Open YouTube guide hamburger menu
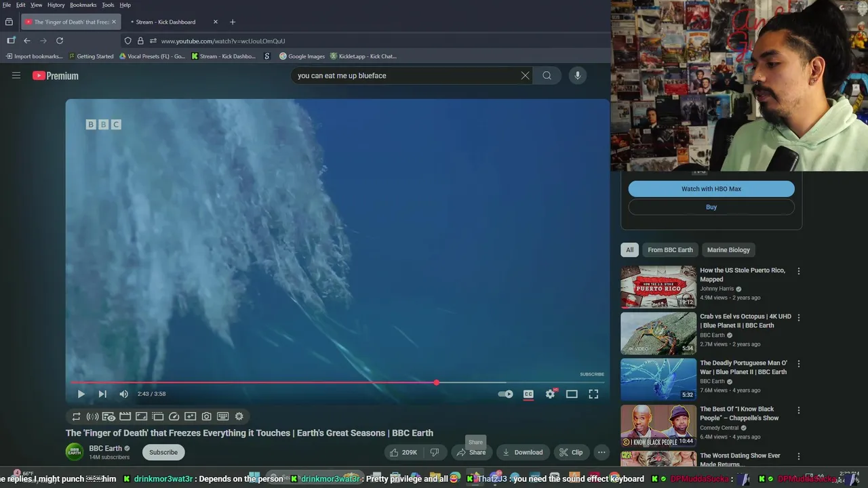 (x=16, y=75)
